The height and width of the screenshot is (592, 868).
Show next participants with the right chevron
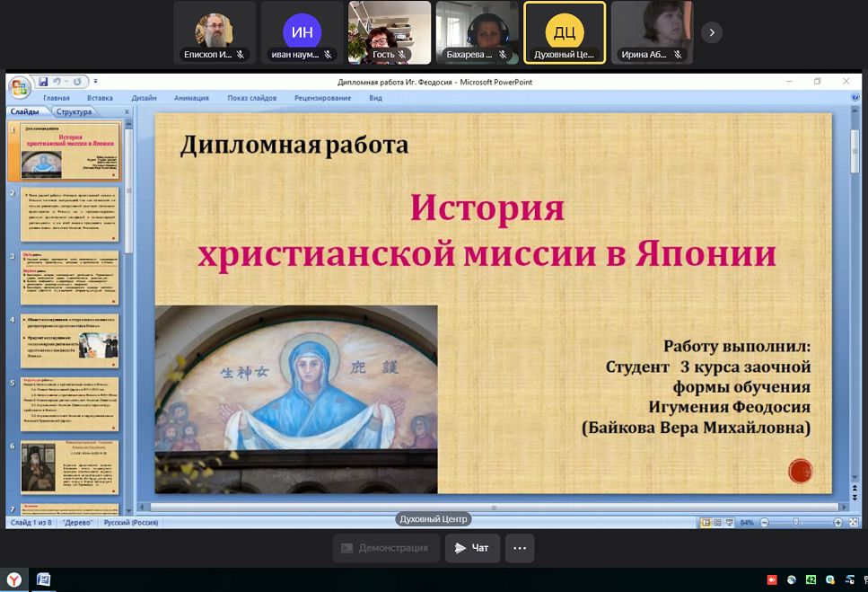pos(711,32)
